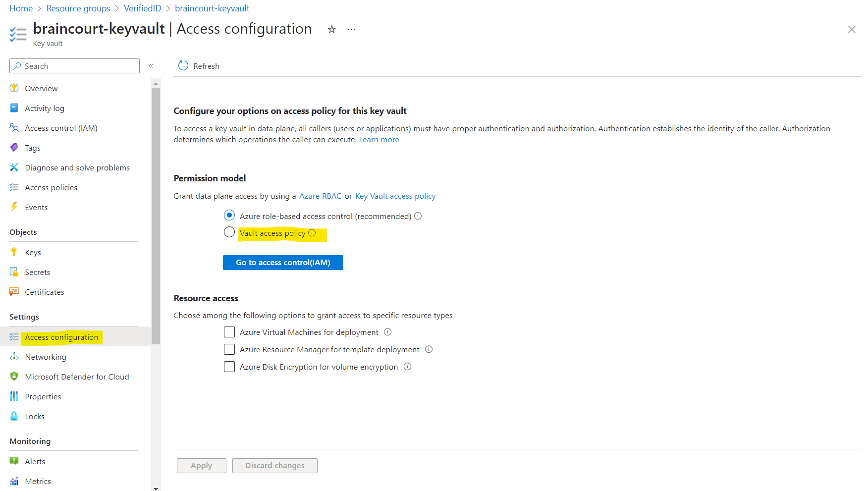Open Metrics under Monitoring

pyautogui.click(x=38, y=481)
